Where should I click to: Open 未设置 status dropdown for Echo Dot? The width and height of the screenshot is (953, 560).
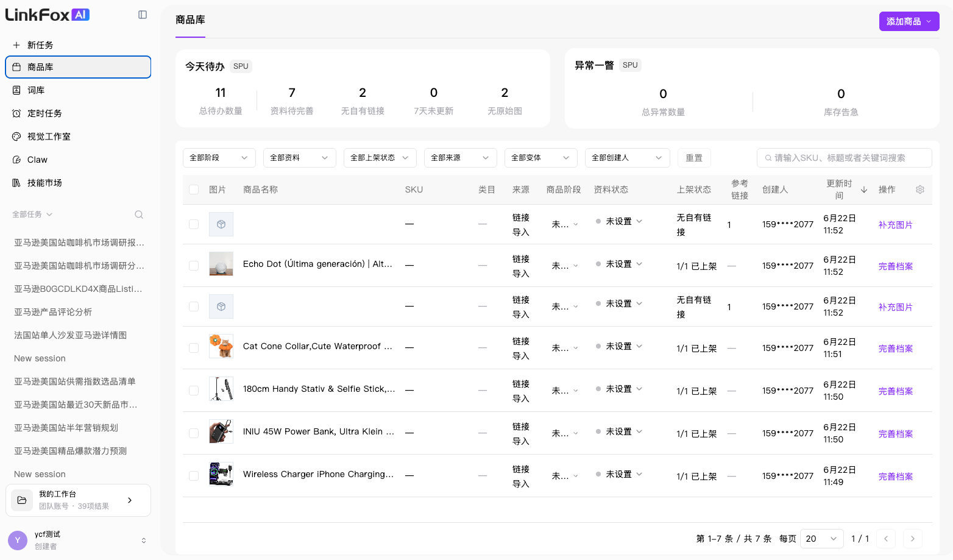point(619,264)
